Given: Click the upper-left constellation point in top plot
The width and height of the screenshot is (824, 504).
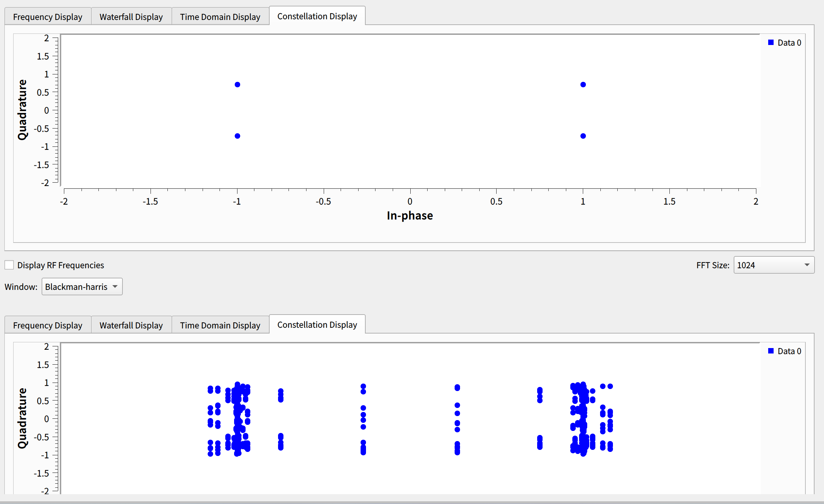Looking at the screenshot, I should 237,85.
